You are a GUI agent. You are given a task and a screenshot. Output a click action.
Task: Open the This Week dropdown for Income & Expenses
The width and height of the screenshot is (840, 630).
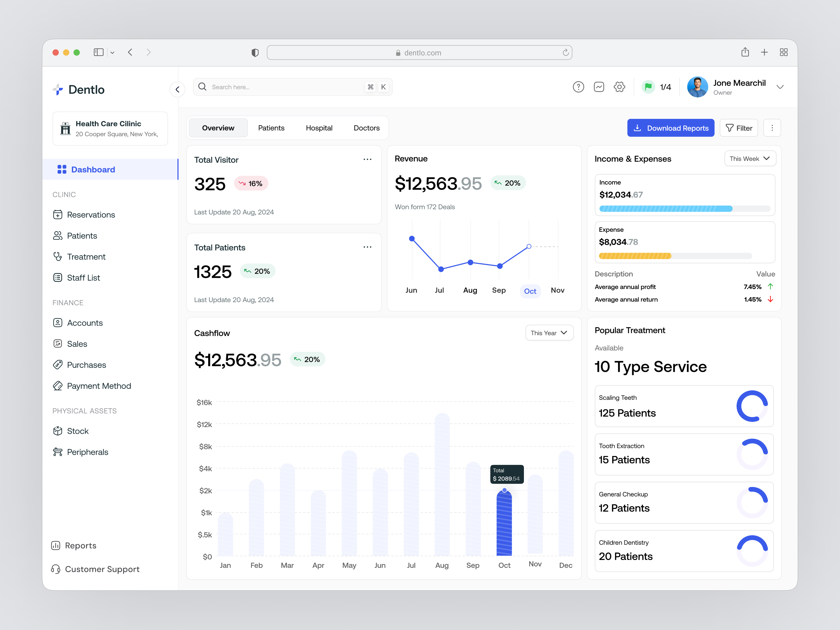[750, 158]
